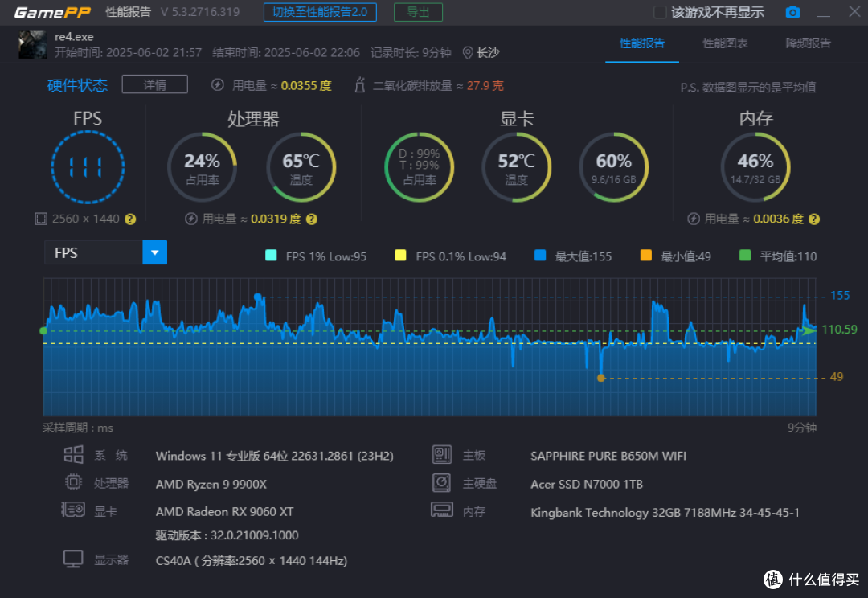Click the FPS combo box field
Viewport: 868px width, 598px height.
[106, 252]
